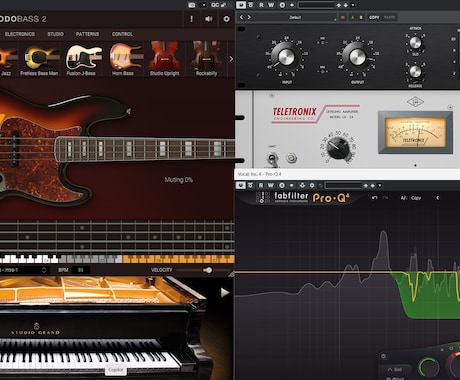This screenshot has height=380, width=460.
Task: Click MODO BASS speaker audio icon
Action: [x=209, y=19]
